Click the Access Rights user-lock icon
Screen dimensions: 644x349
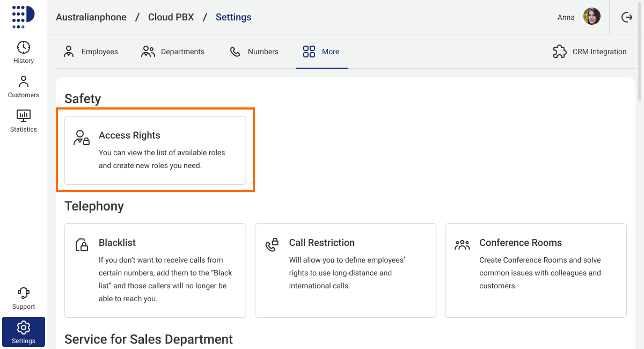(x=81, y=137)
